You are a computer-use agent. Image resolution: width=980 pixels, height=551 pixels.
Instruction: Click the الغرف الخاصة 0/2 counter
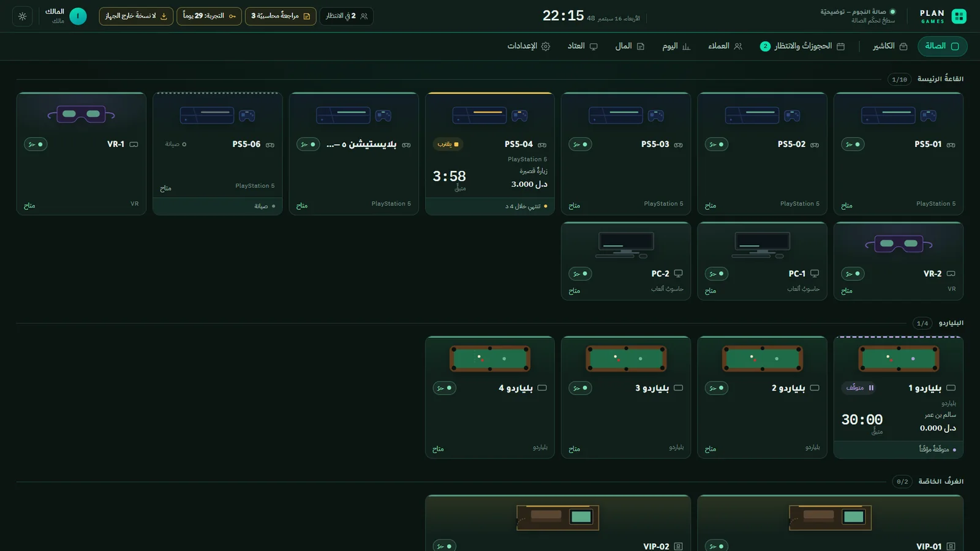(x=902, y=482)
